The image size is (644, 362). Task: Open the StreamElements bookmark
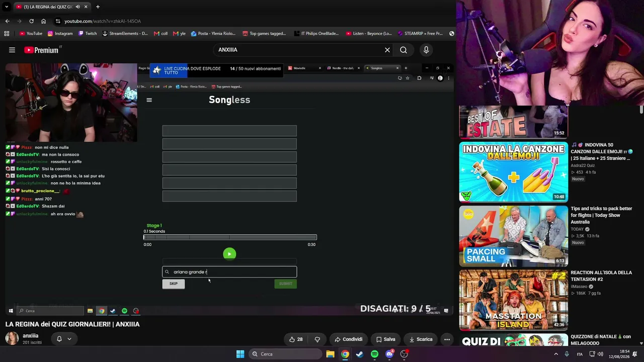pos(125,34)
